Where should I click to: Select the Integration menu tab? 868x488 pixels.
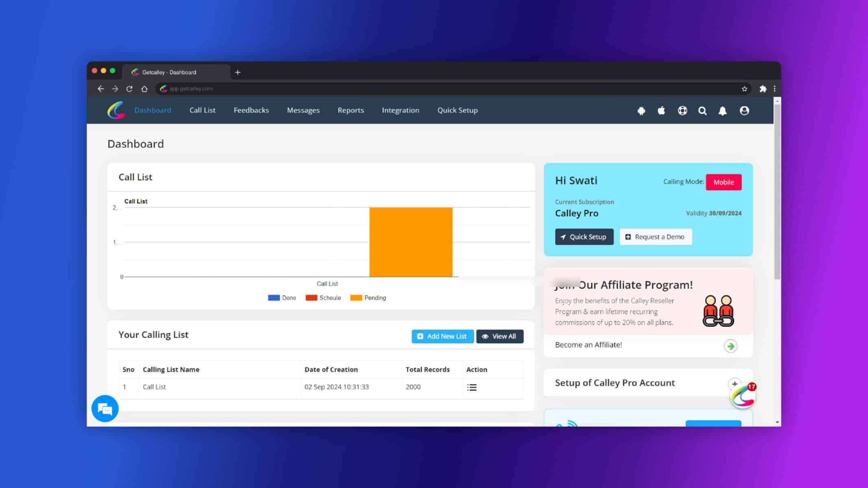400,110
